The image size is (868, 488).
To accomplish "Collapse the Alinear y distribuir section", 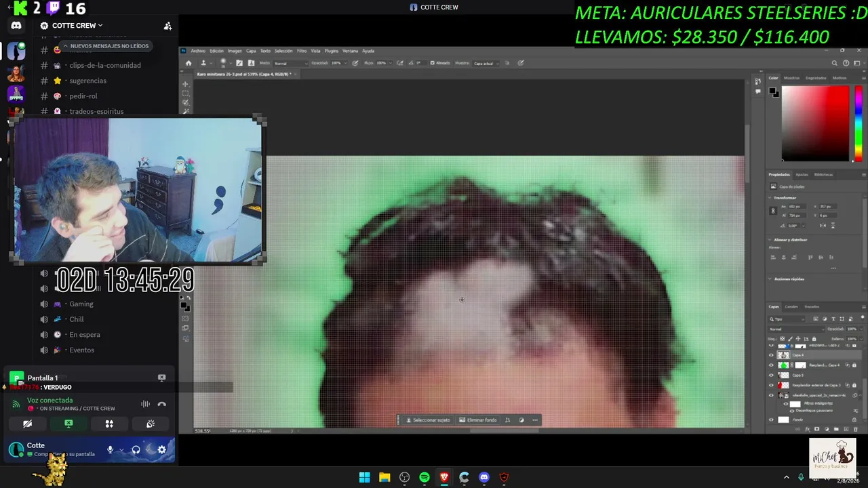I will tap(770, 240).
